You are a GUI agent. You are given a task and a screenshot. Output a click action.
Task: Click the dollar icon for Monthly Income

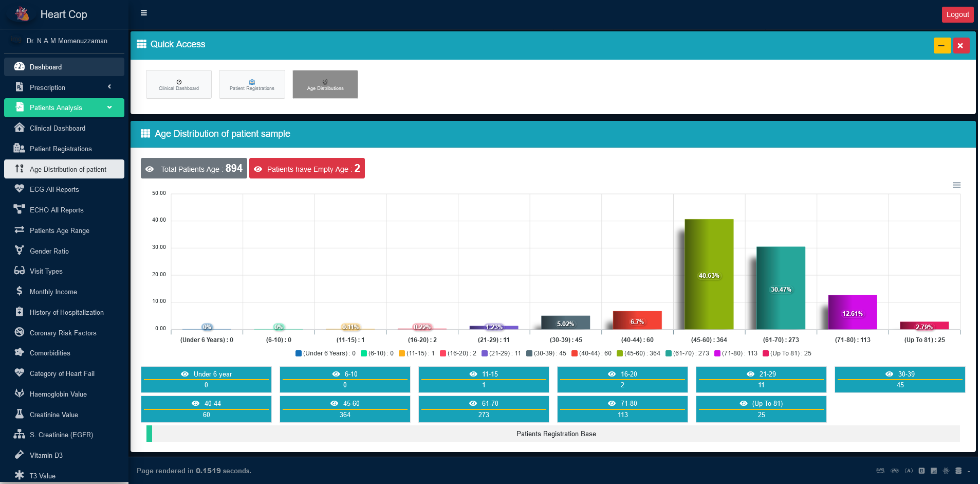pyautogui.click(x=20, y=291)
